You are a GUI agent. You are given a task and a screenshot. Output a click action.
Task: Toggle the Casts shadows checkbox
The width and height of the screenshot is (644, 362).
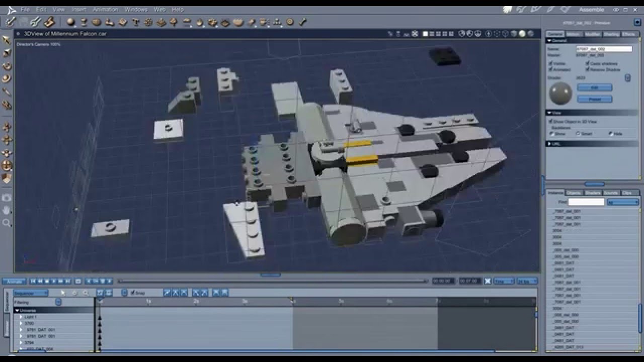tap(587, 64)
